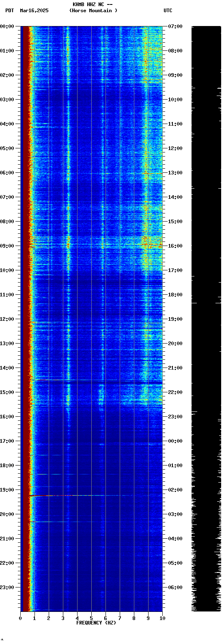Click frequency axis tick label 8
The width and height of the screenshot is (224, 644).
coord(134,618)
